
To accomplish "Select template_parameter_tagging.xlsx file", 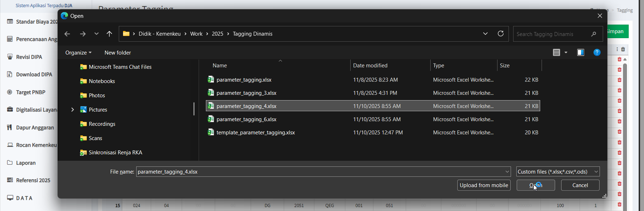I will click(x=255, y=133).
